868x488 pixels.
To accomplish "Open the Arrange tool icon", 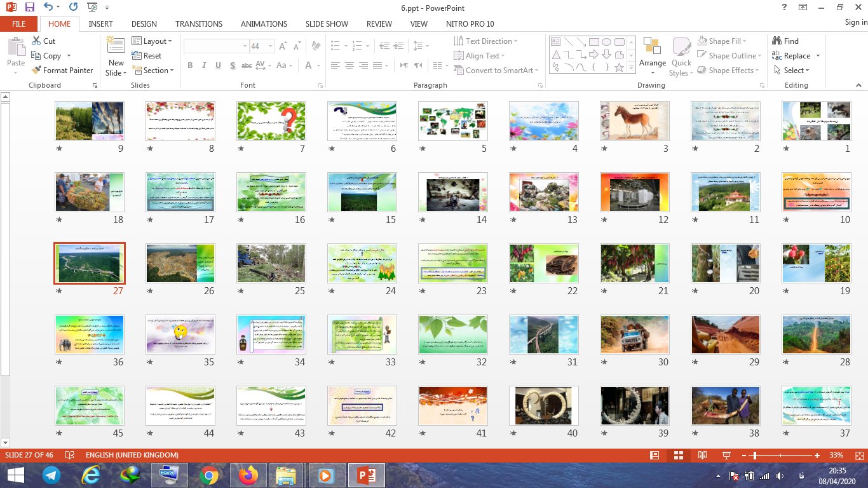I will [652, 47].
